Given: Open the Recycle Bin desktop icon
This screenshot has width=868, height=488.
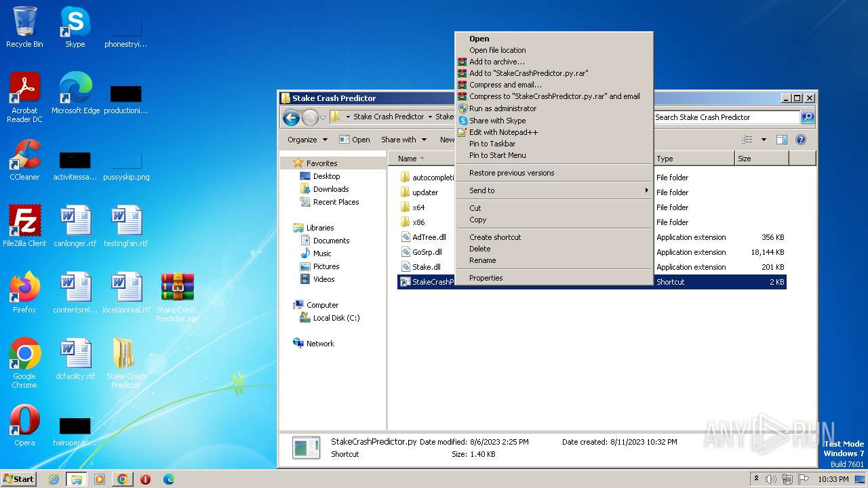Looking at the screenshot, I should click(24, 27).
